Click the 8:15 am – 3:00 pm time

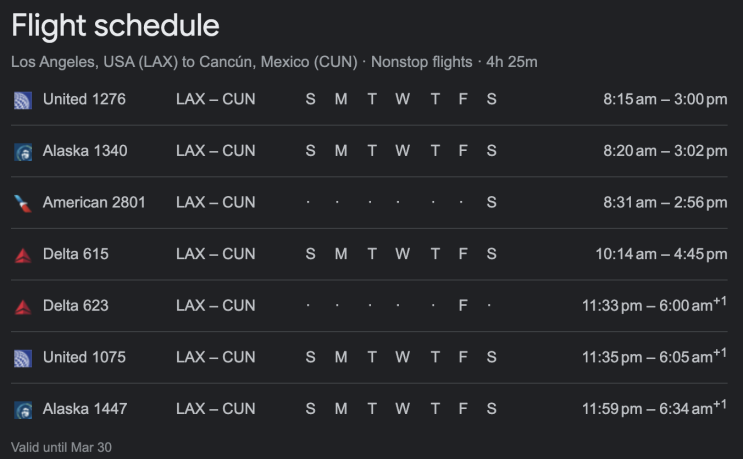pos(665,99)
